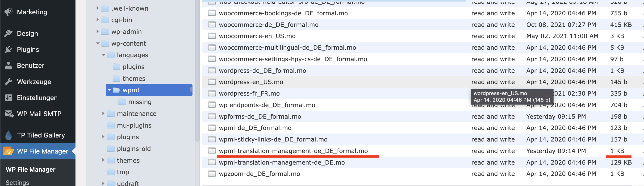Select file wpml-translation-management-de_DE.mo

click(282, 162)
